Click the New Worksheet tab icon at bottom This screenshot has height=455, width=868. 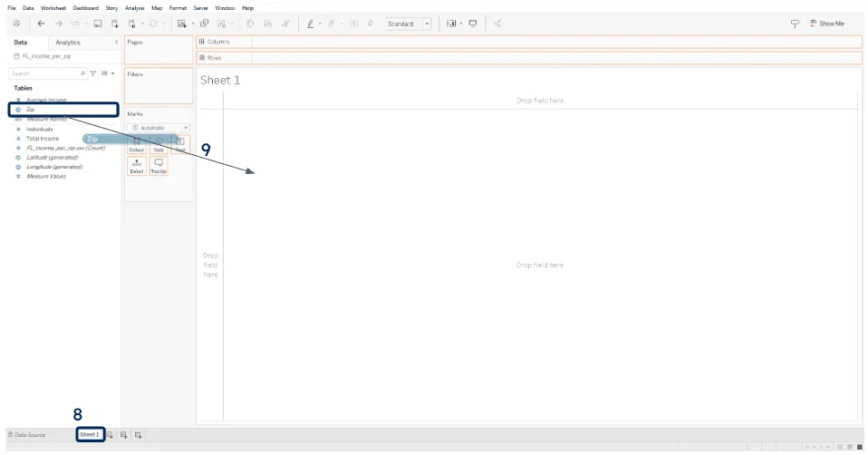(110, 435)
